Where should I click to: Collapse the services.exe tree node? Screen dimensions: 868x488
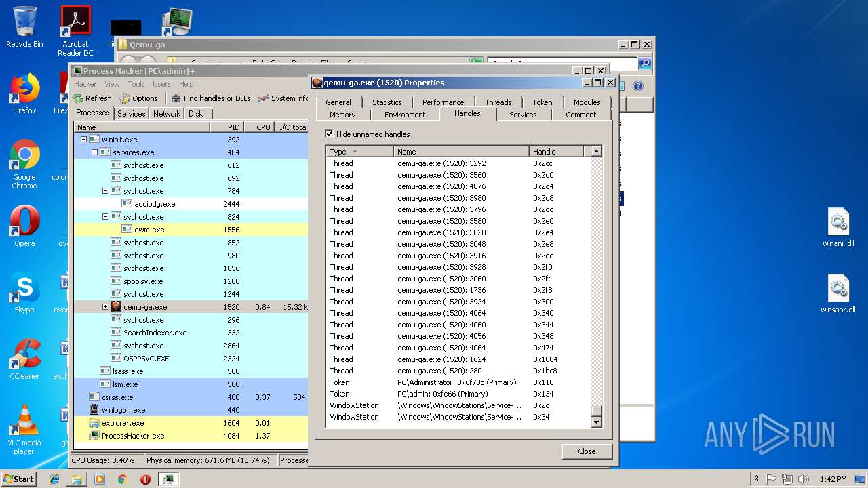(94, 152)
